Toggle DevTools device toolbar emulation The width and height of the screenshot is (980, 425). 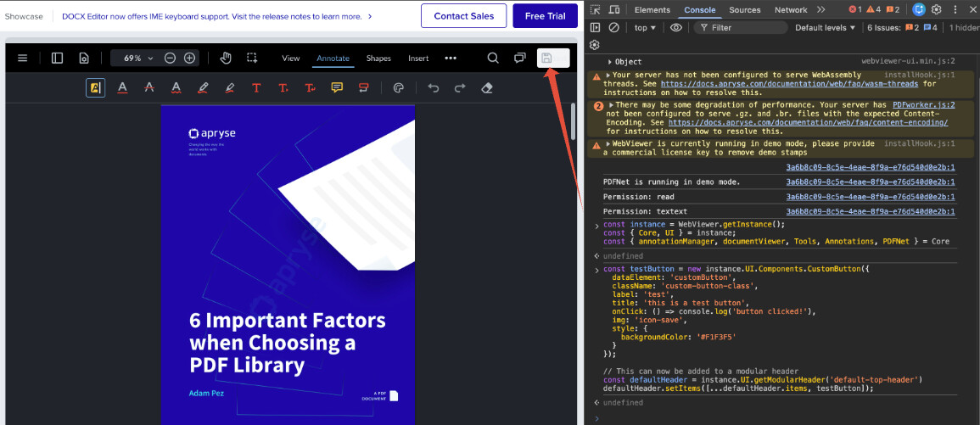614,9
